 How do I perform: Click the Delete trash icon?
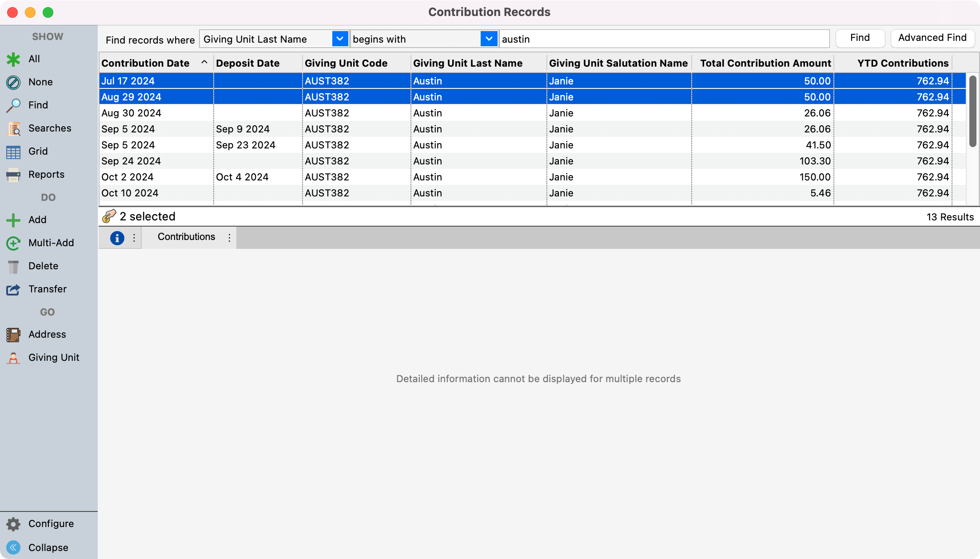click(x=13, y=266)
